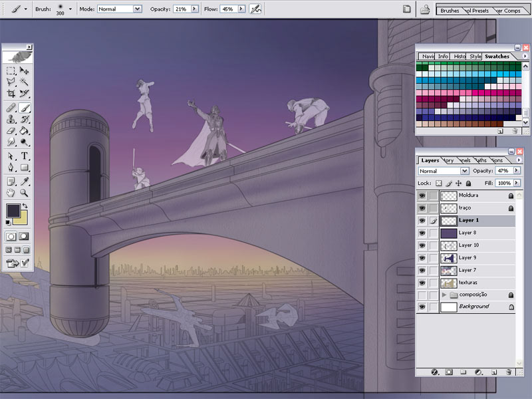
Task: Hide the Moldura layer
Action: coord(422,196)
